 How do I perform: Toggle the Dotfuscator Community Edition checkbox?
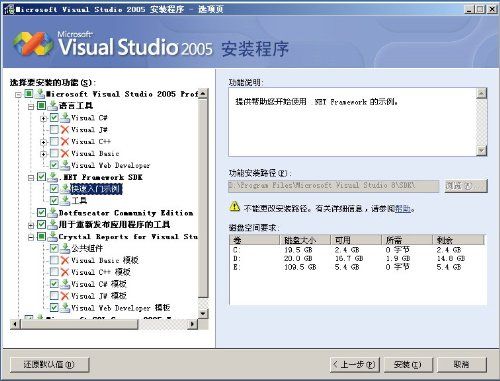point(42,213)
